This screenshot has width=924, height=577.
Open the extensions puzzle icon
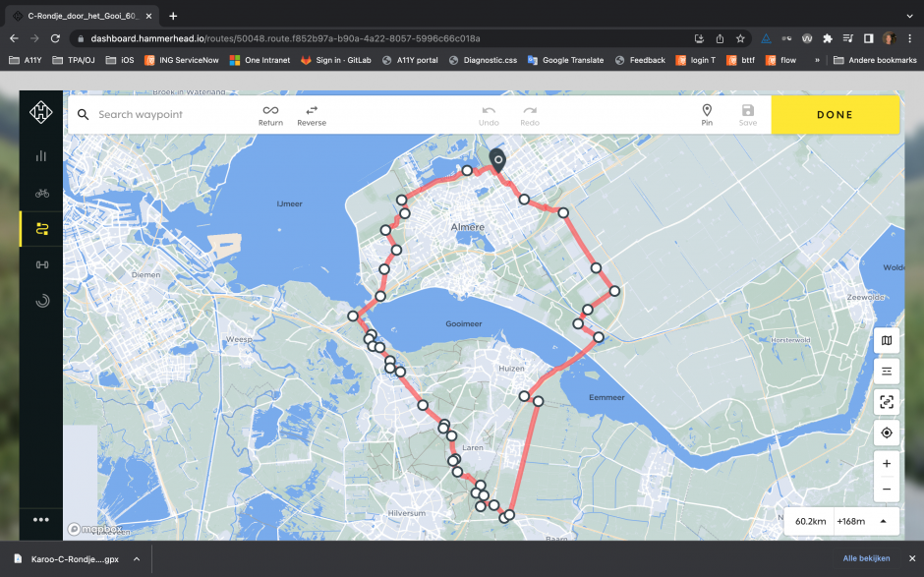[x=828, y=38]
